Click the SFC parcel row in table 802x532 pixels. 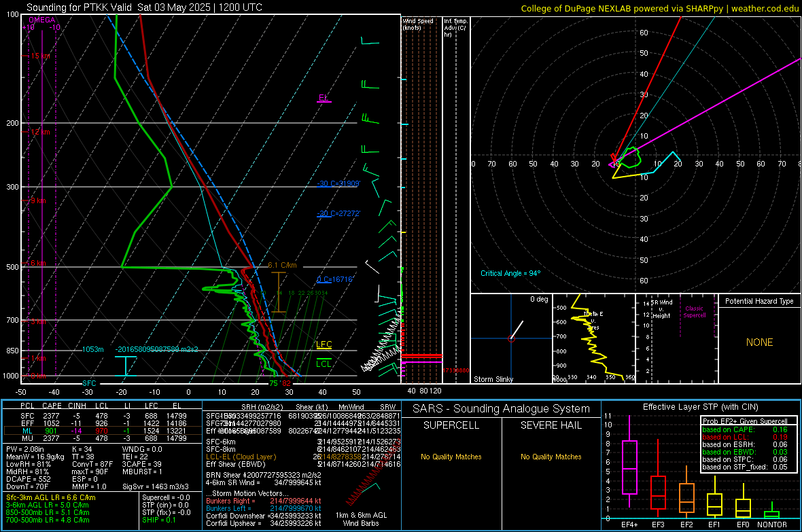pyautogui.click(x=103, y=416)
